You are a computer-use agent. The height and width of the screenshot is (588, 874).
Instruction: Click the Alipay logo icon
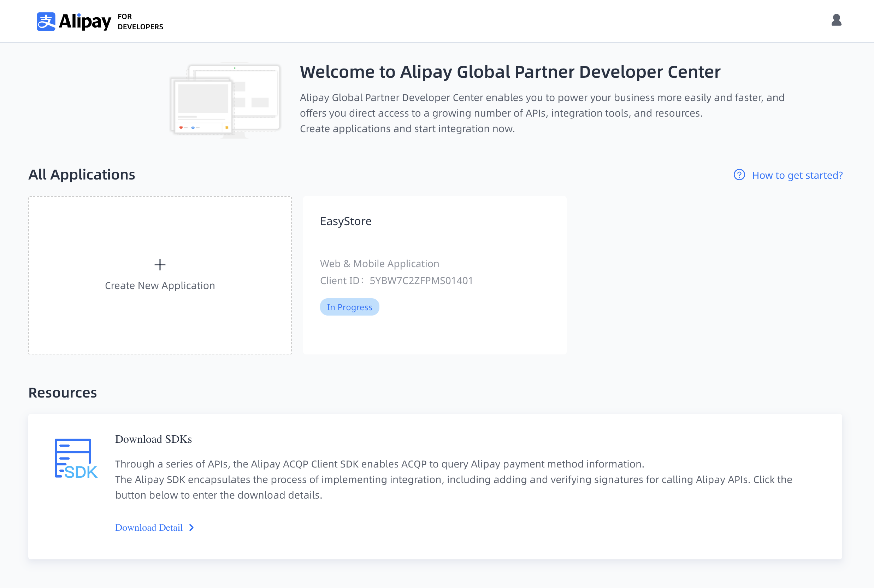(46, 22)
